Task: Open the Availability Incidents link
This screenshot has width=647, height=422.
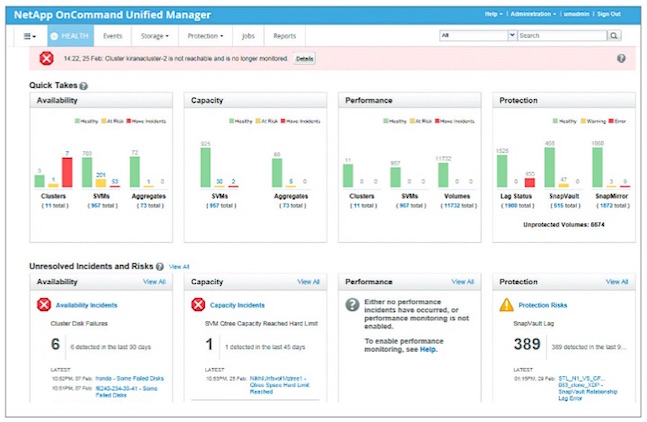Action: [87, 305]
